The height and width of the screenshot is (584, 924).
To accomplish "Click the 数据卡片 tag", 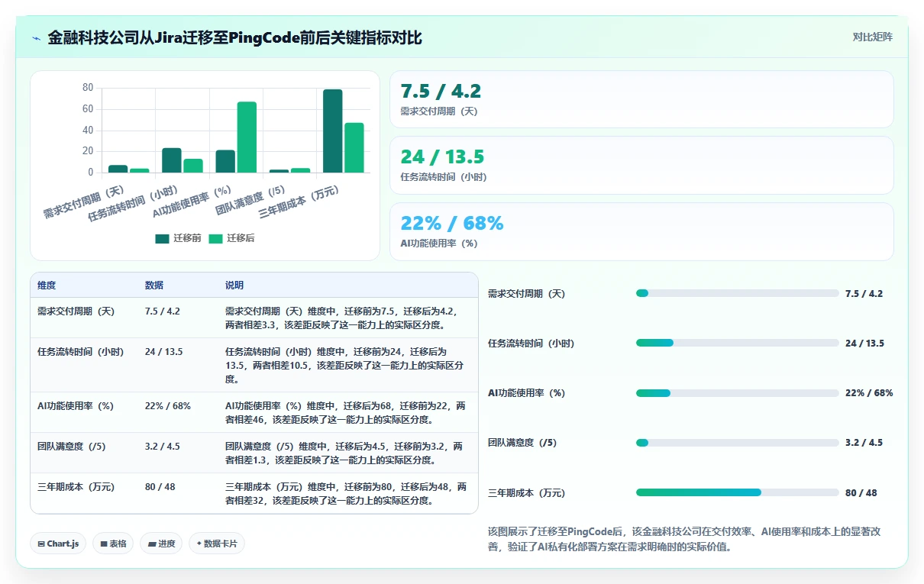I will click(x=217, y=544).
